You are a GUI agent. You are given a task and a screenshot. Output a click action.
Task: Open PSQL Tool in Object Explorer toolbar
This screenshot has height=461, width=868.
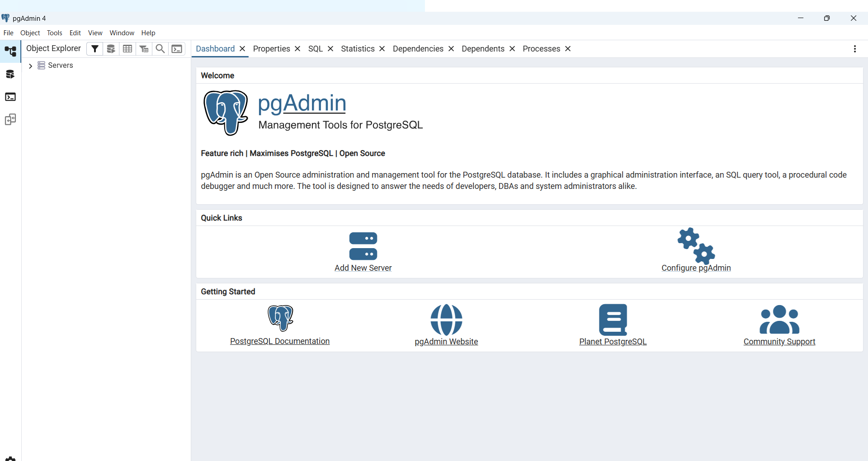point(177,49)
